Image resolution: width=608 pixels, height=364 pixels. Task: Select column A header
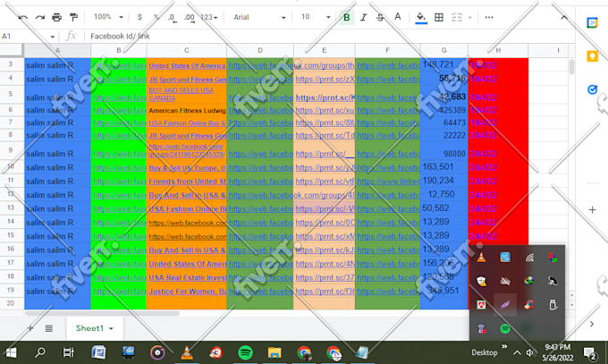[x=57, y=50]
